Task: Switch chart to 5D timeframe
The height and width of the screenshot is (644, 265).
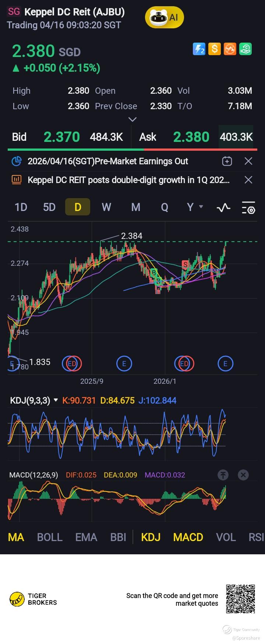Action: pyautogui.click(x=49, y=207)
